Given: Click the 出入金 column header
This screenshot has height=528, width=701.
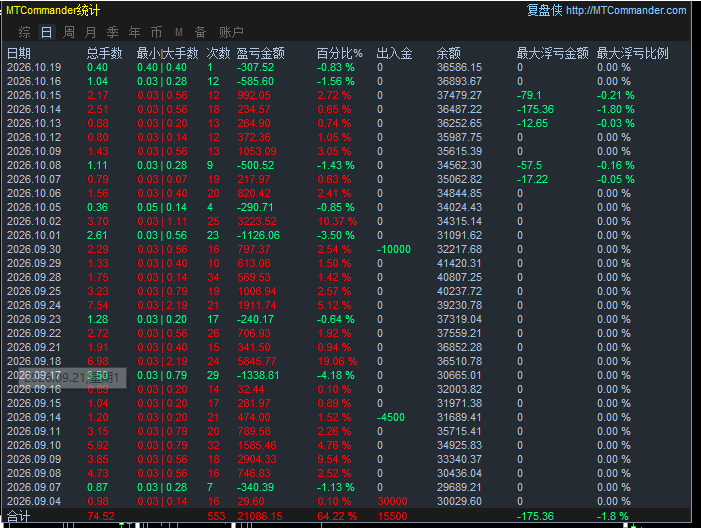Looking at the screenshot, I should click(x=394, y=53).
